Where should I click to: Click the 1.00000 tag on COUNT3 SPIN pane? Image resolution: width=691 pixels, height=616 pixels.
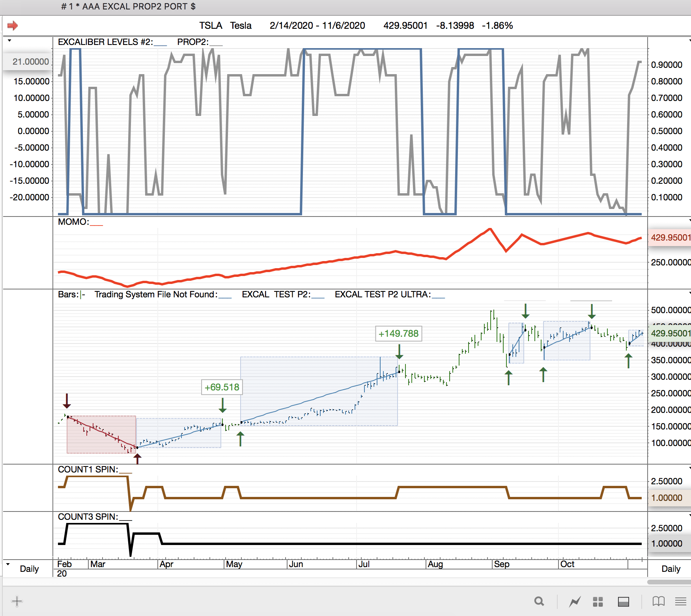[x=670, y=544]
